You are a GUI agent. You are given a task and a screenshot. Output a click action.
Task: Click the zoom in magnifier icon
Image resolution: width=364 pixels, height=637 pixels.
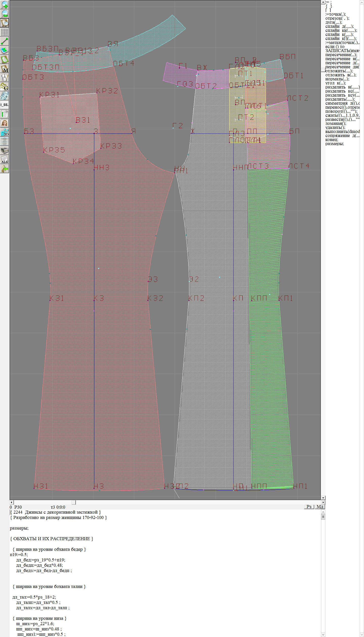pos(5,5)
